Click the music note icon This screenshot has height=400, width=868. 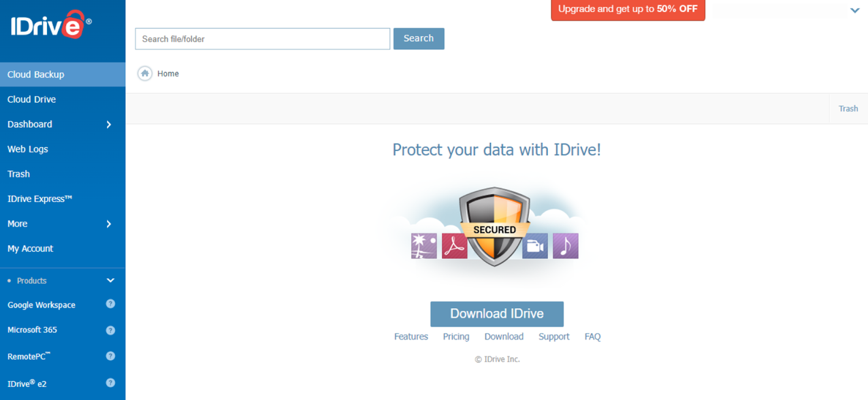[566, 246]
